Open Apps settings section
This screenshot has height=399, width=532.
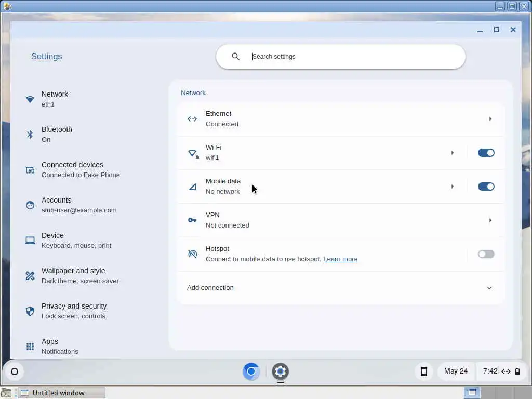[89, 346]
